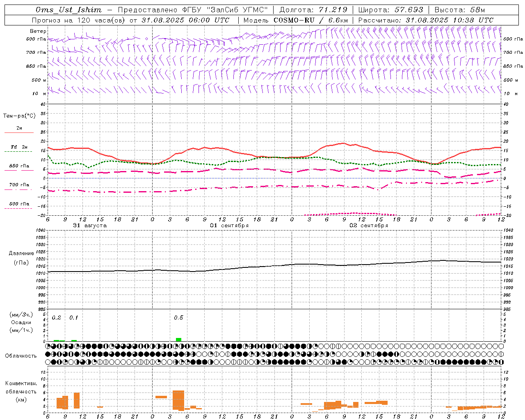
Task: Select the 500 гПа temperature legend label
Action: [x=19, y=204]
